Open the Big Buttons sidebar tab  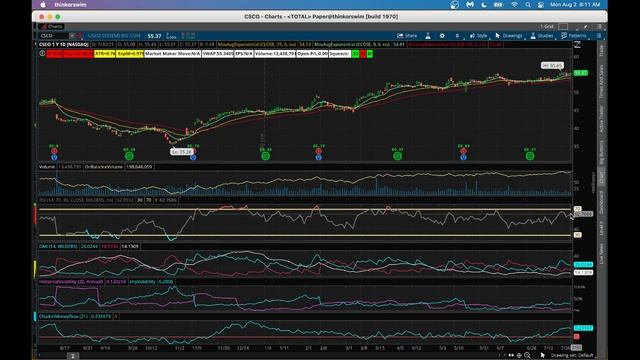click(x=601, y=152)
